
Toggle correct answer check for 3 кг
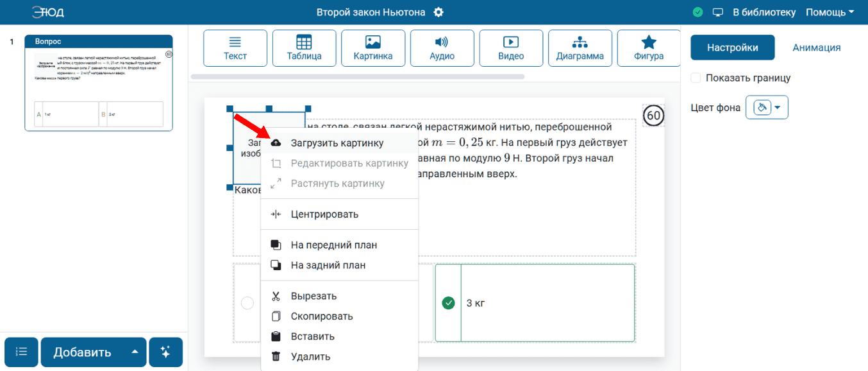(448, 302)
